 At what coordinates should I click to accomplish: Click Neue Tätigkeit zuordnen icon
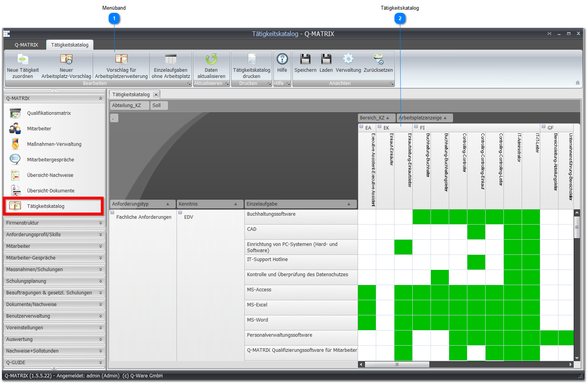(x=23, y=59)
